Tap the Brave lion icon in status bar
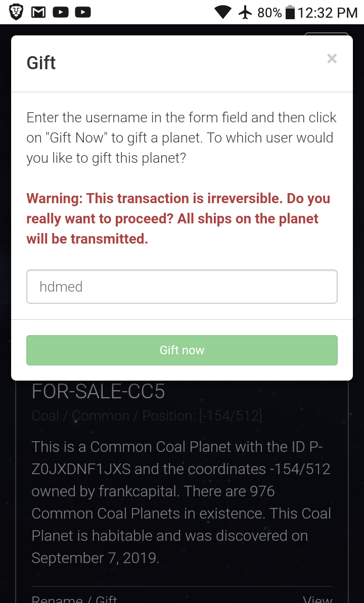The image size is (364, 603). point(16,12)
